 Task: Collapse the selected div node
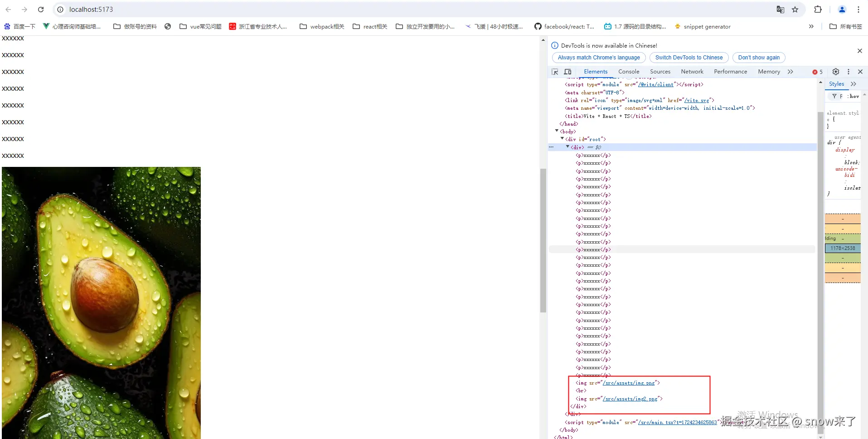coord(567,147)
